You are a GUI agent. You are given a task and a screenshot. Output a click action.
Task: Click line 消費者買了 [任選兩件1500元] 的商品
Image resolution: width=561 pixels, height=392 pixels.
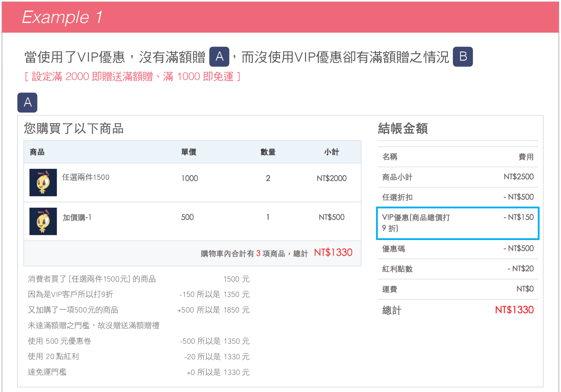point(92,279)
